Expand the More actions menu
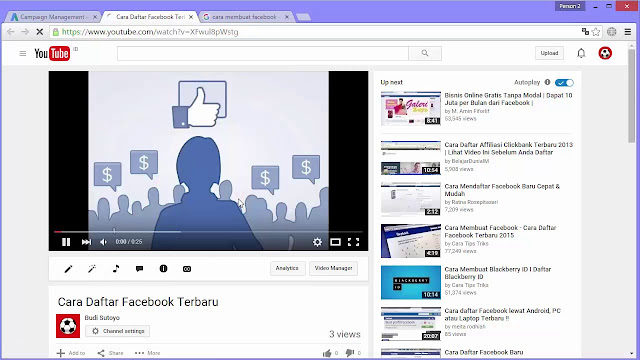This screenshot has width=640, height=360. coord(147,353)
